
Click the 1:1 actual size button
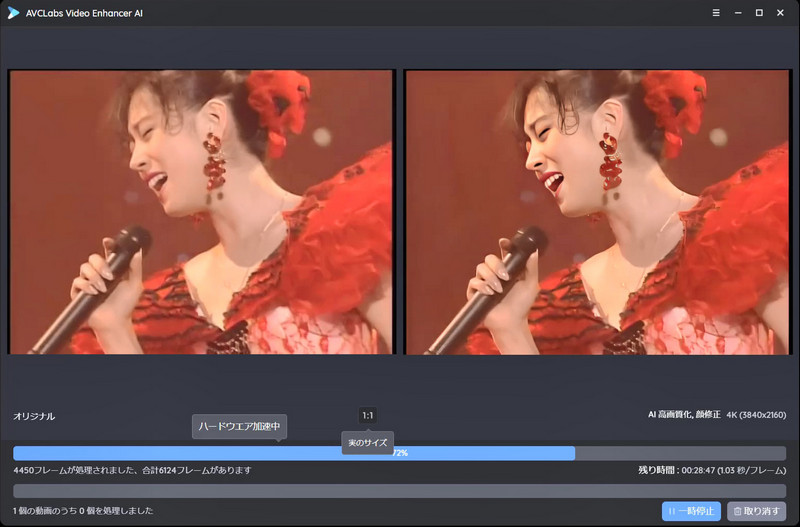pos(367,415)
